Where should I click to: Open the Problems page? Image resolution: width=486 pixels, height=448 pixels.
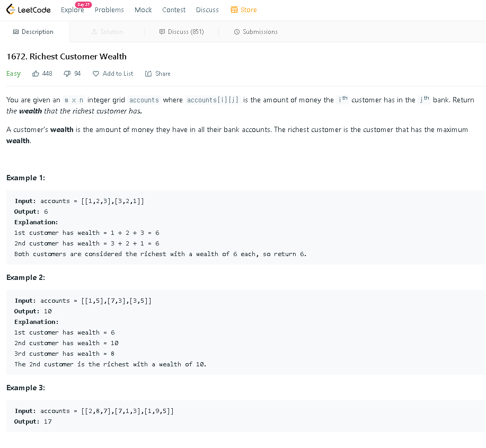point(109,10)
